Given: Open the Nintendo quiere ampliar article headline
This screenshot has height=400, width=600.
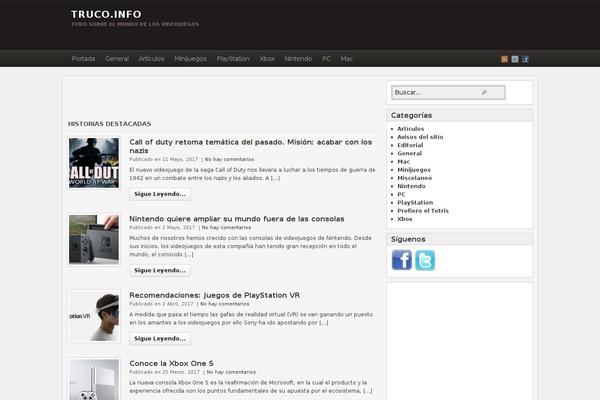Looking at the screenshot, I should tap(236, 219).
